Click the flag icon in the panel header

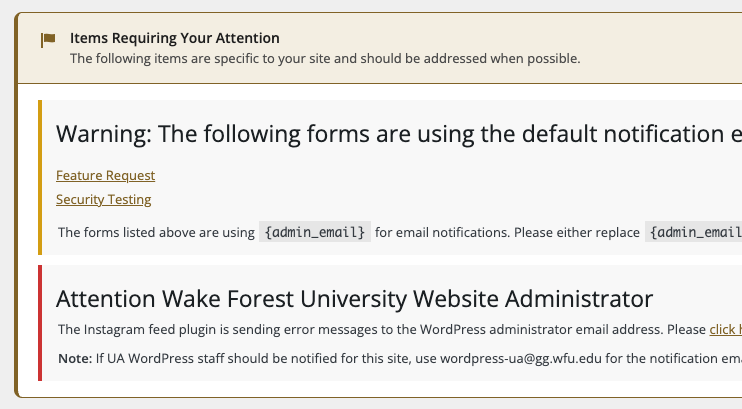point(48,40)
